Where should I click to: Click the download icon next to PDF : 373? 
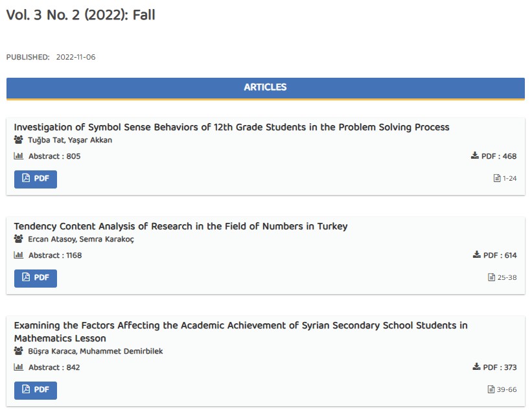pyautogui.click(x=477, y=367)
